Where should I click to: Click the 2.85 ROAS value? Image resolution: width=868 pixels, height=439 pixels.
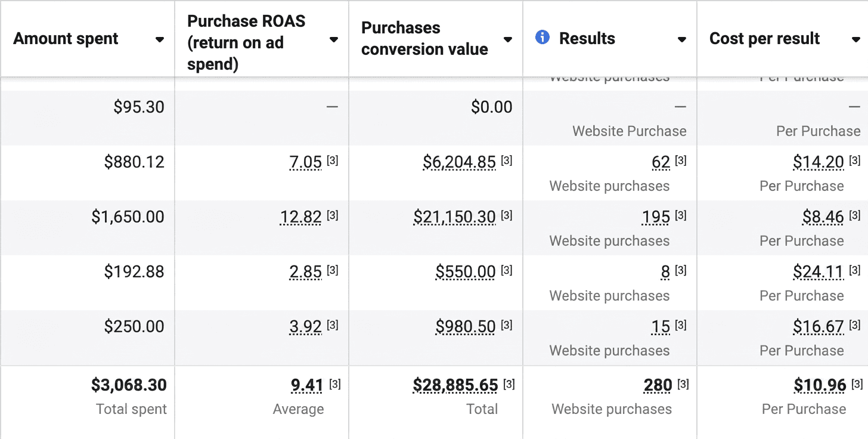pos(306,272)
